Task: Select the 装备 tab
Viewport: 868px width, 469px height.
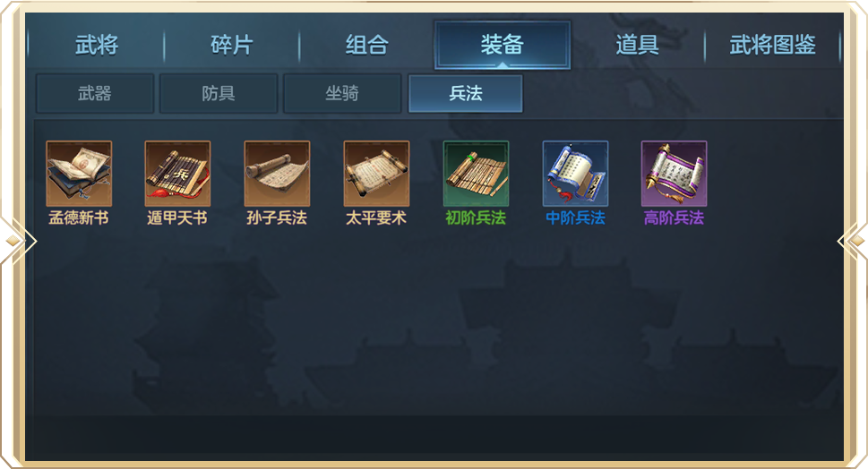Action: click(x=503, y=45)
